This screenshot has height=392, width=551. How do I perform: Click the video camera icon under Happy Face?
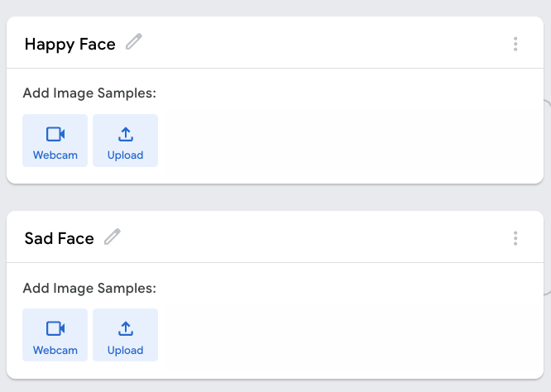pos(55,134)
